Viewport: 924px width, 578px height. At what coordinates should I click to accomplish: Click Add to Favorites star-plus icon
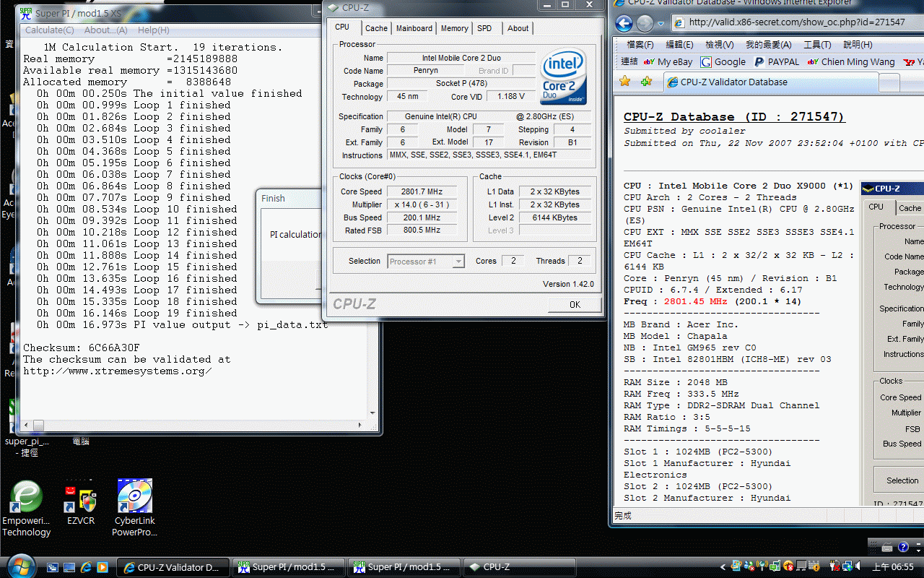point(646,81)
